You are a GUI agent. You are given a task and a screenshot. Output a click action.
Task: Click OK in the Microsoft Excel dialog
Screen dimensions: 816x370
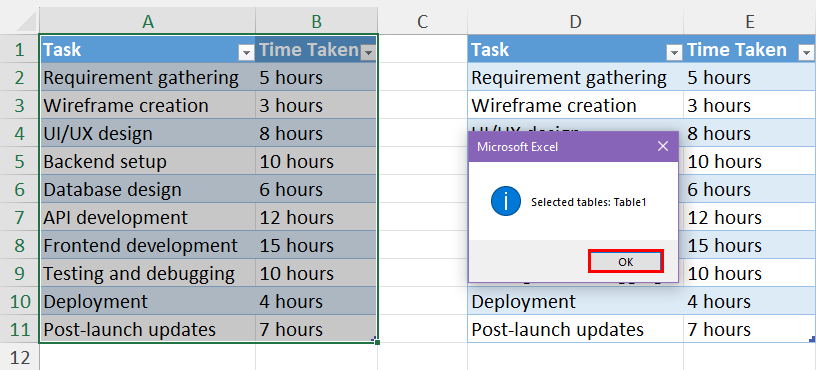point(626,261)
